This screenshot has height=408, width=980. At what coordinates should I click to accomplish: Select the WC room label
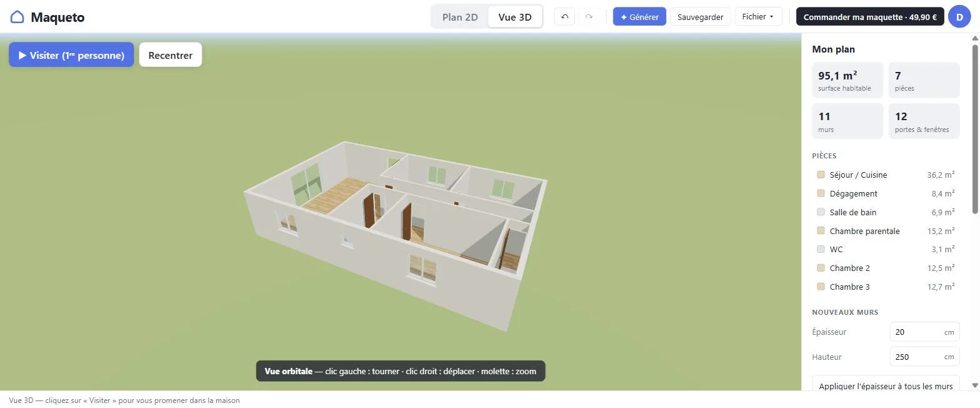tap(836, 250)
